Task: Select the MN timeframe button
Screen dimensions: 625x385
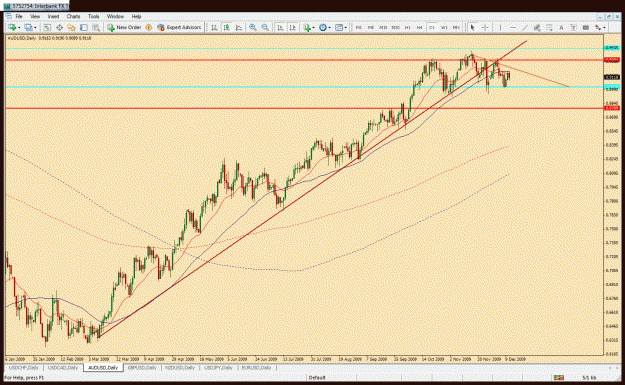Action: click(x=456, y=28)
